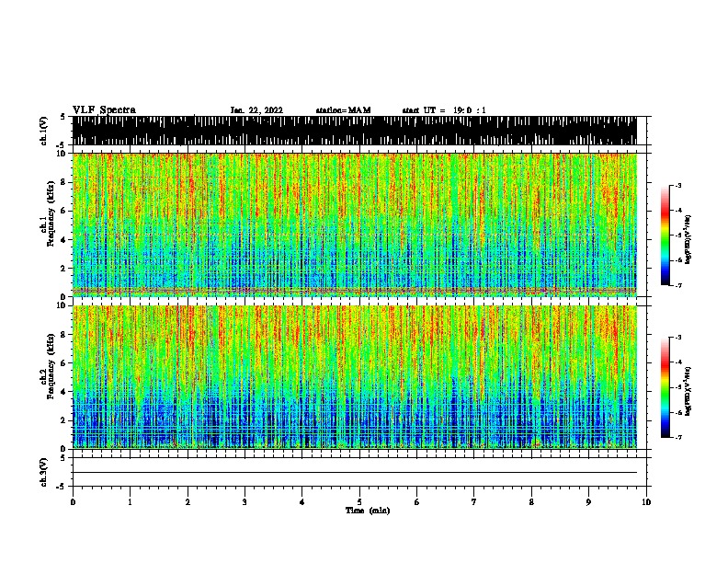
Task: Click the "start UT = 19:0:1" text
Action: click(x=444, y=110)
